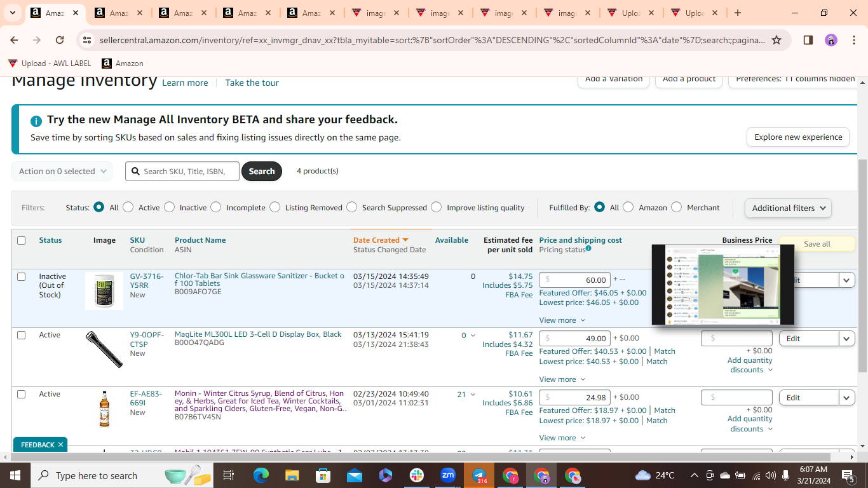This screenshot has height=488, width=868.
Task: Open the Edit dropdown arrow for Monin row
Action: click(847, 398)
